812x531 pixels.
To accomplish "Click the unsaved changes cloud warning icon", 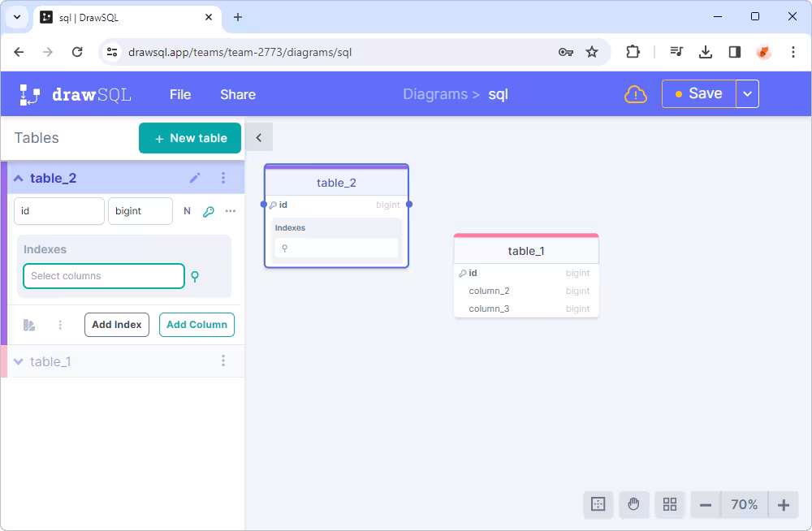I will pos(636,95).
